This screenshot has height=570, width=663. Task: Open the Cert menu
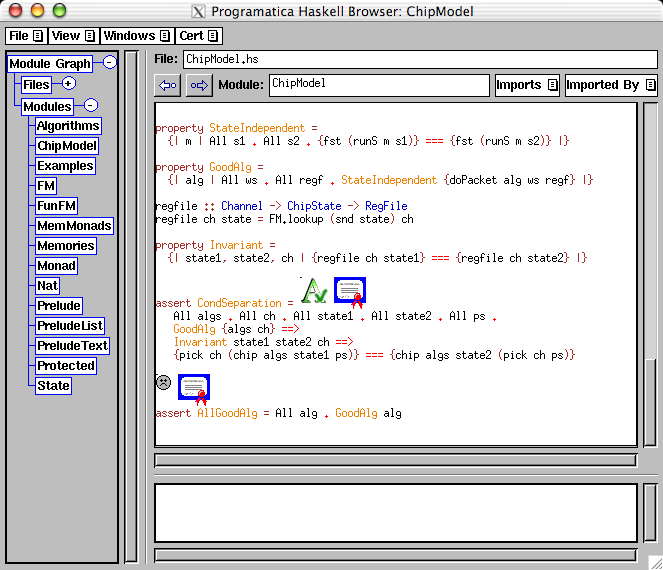(198, 36)
